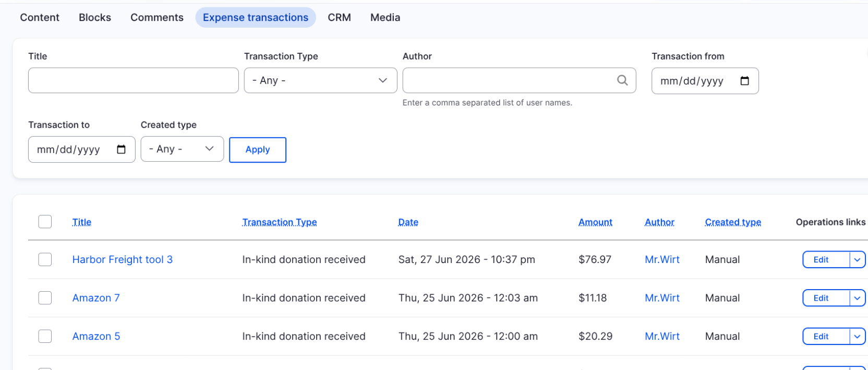The height and width of the screenshot is (370, 868).
Task: Focus the Author search field
Action: (x=519, y=80)
